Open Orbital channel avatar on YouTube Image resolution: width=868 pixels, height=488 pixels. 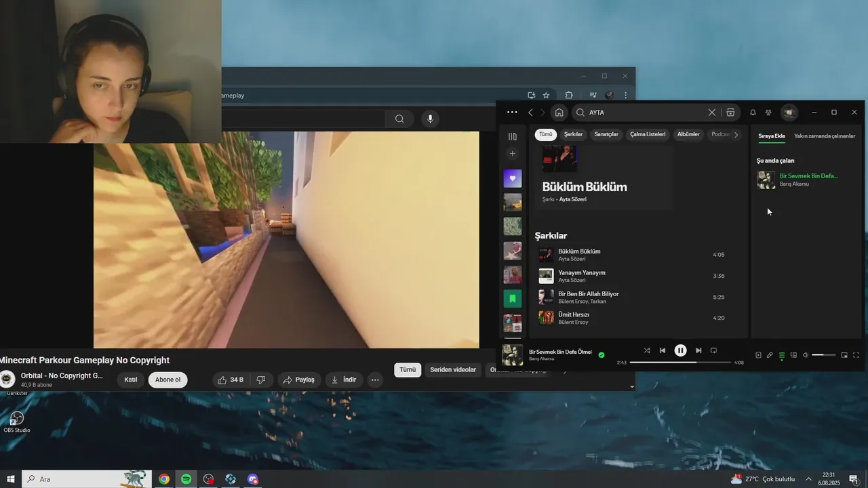(x=7, y=380)
